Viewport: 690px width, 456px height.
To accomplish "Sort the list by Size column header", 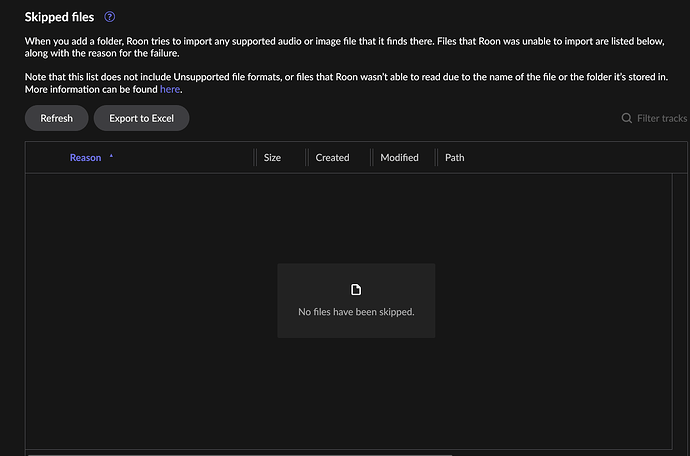I will pos(272,158).
